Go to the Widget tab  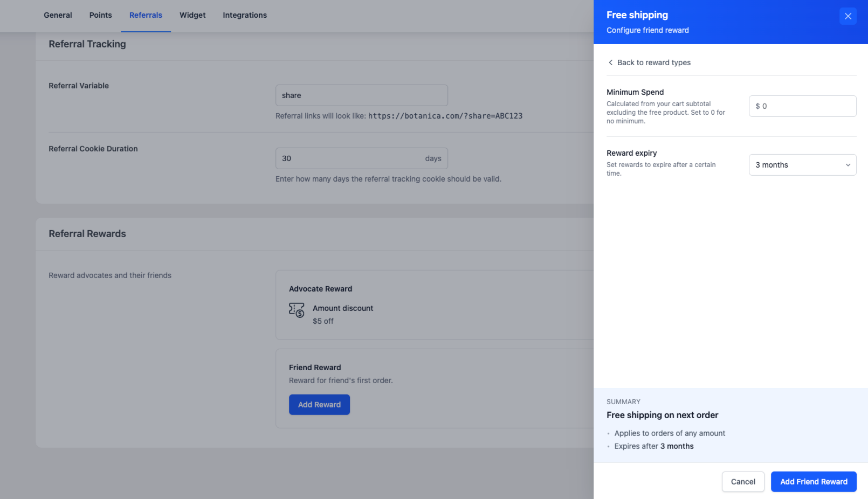192,15
